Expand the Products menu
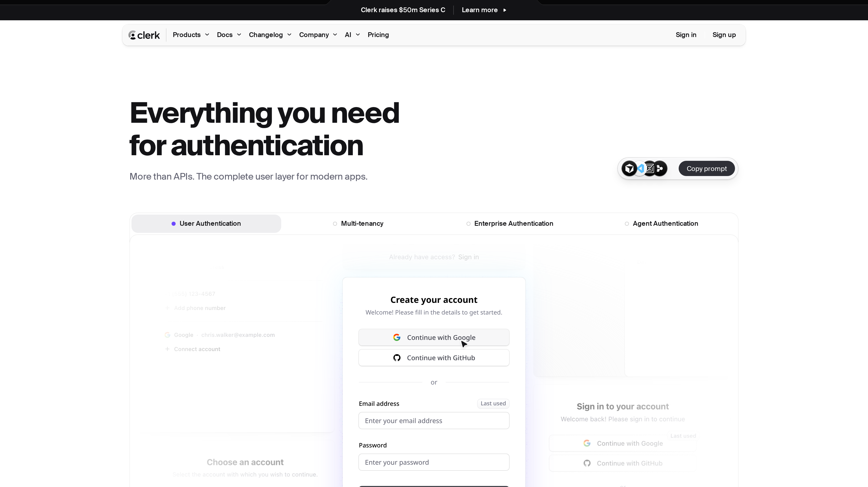The width and height of the screenshot is (868, 487). pyautogui.click(x=191, y=35)
